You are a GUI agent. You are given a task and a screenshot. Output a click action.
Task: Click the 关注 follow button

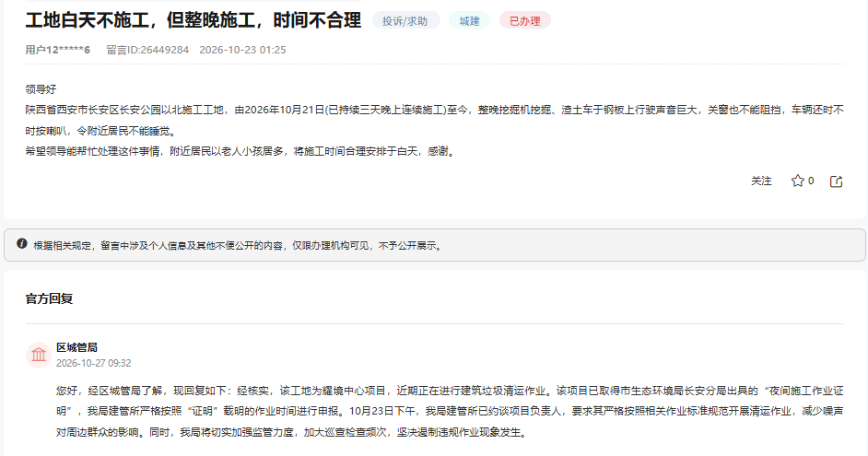[761, 181]
